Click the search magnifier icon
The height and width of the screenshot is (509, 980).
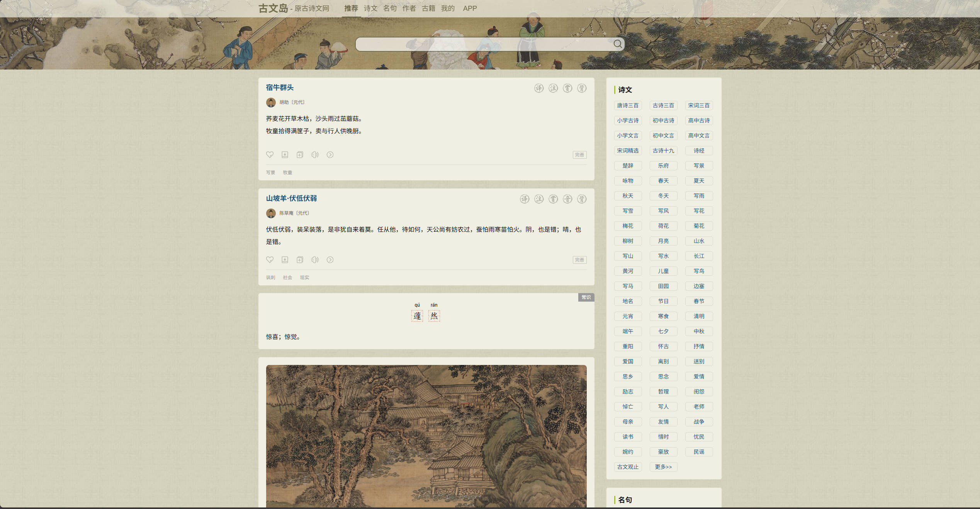pos(617,44)
